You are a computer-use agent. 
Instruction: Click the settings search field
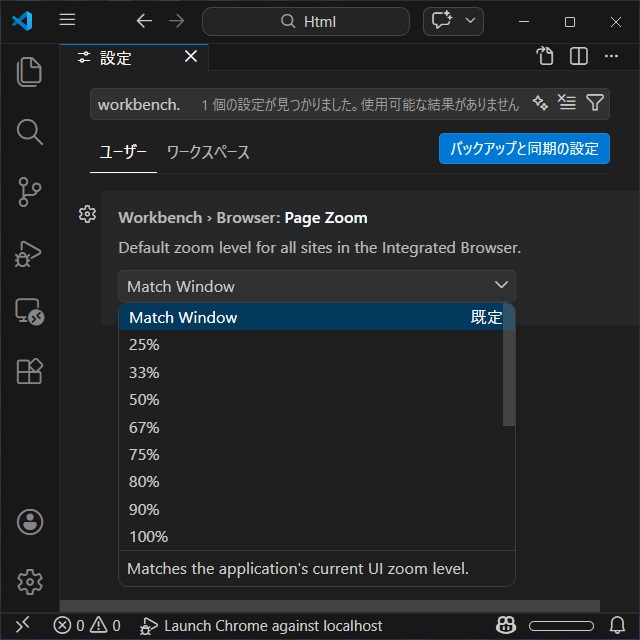300,104
